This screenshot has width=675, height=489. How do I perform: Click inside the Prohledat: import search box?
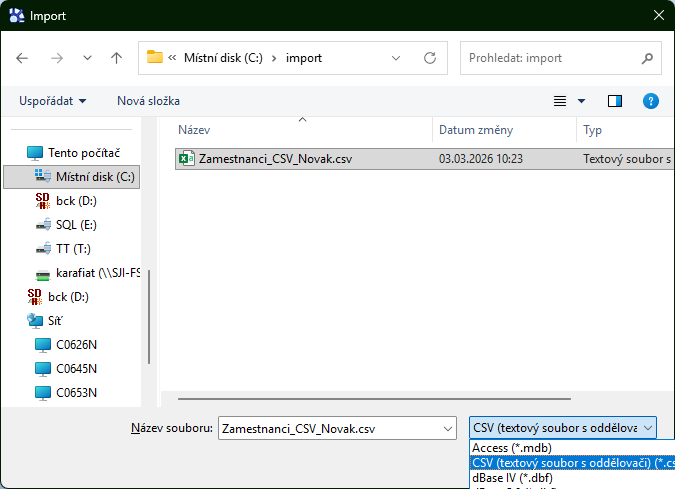pyautogui.click(x=560, y=58)
